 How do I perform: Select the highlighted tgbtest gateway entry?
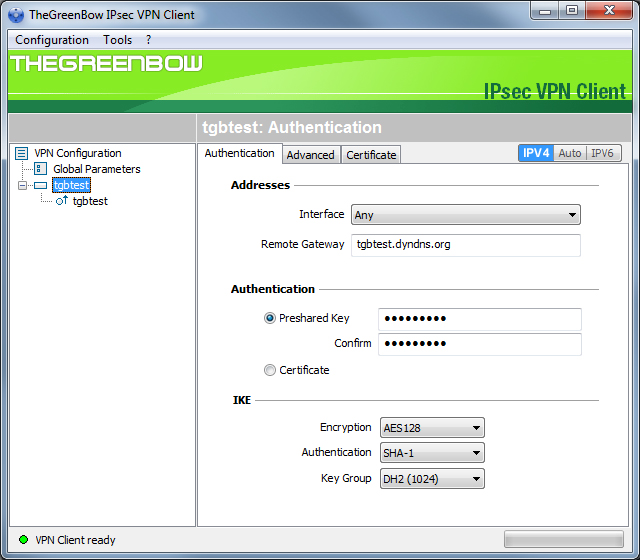coord(71,185)
